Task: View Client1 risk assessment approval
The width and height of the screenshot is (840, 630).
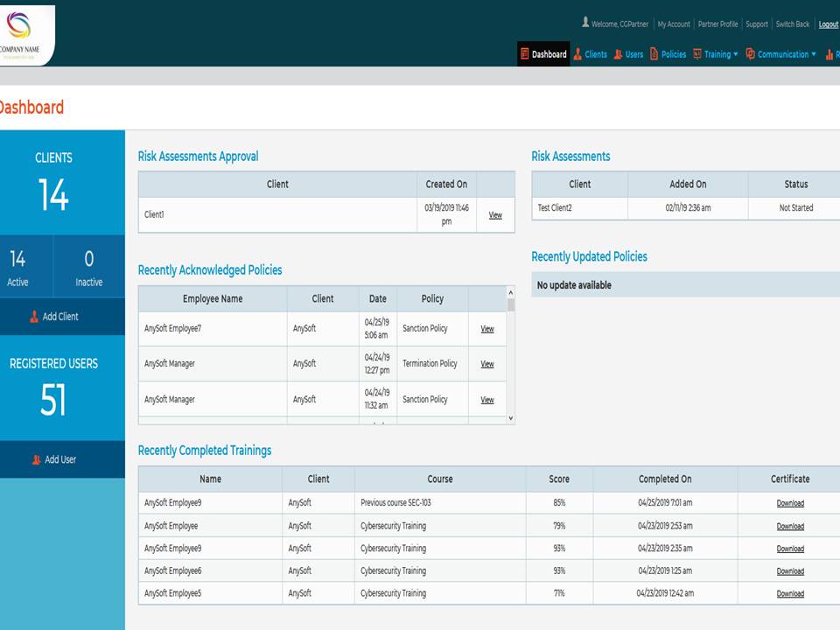Action: point(495,215)
